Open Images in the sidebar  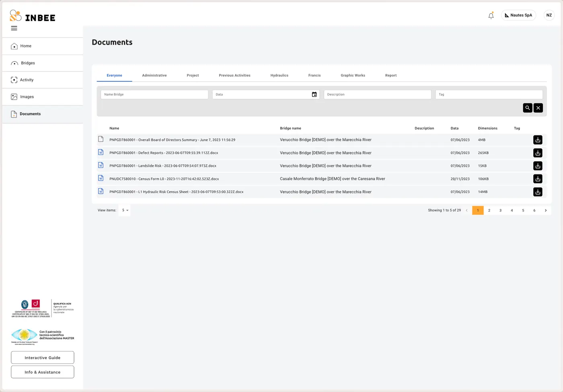pyautogui.click(x=43, y=97)
